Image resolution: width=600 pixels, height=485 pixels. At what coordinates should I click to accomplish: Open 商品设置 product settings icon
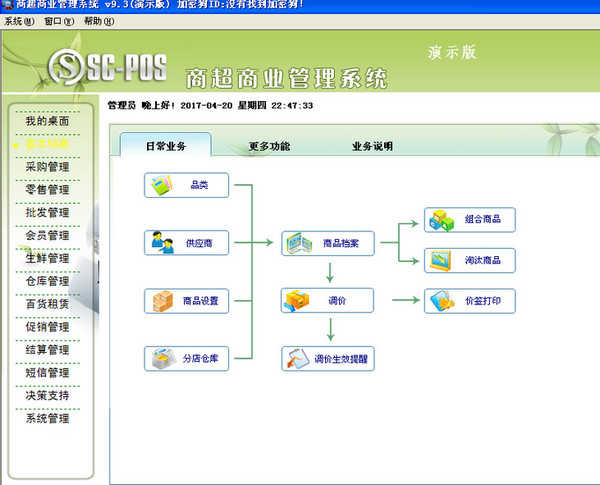[x=161, y=300]
